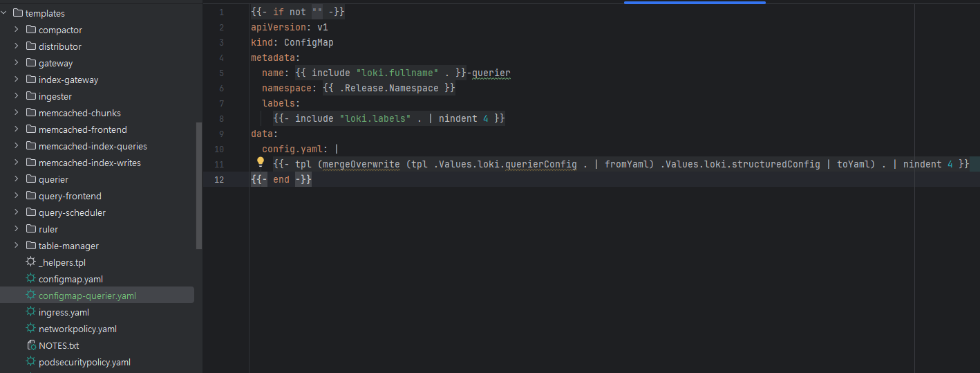Expand the memcached-chunks folder chevron
980x373 pixels.
pos(17,113)
